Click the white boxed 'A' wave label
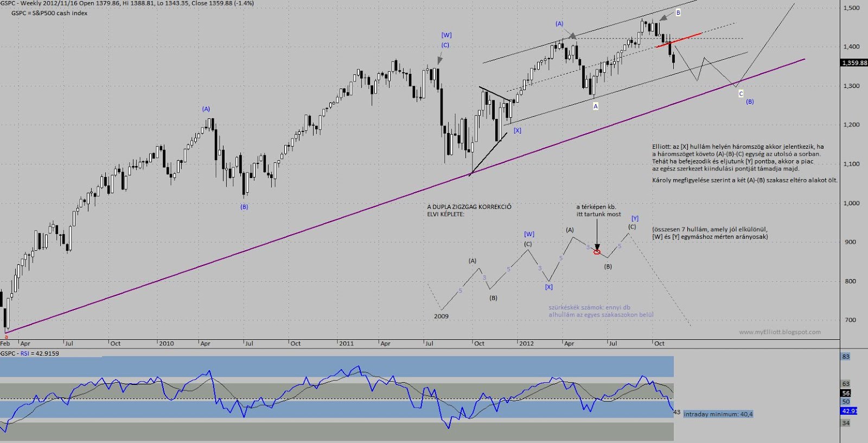The width and height of the screenshot is (868, 443). click(595, 106)
